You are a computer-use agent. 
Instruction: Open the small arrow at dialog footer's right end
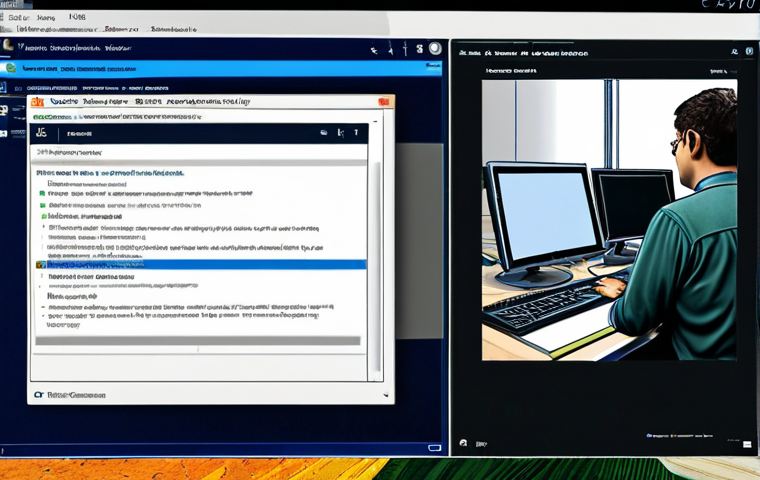click(x=386, y=395)
